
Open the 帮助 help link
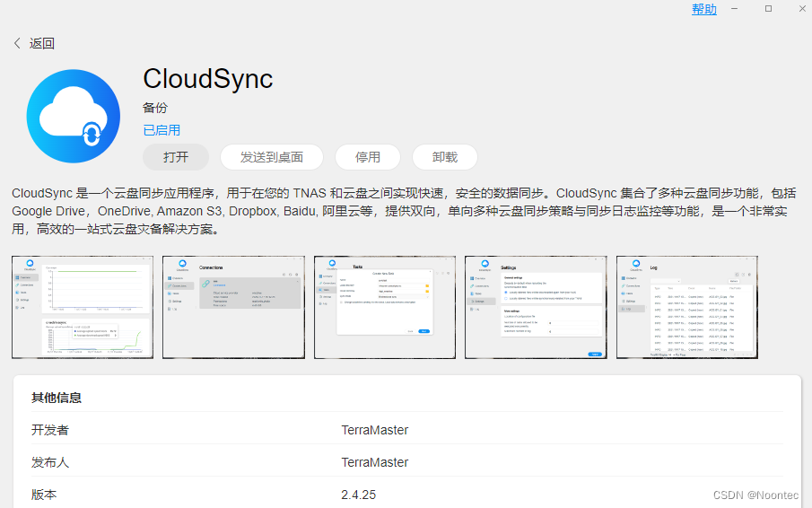point(704,9)
